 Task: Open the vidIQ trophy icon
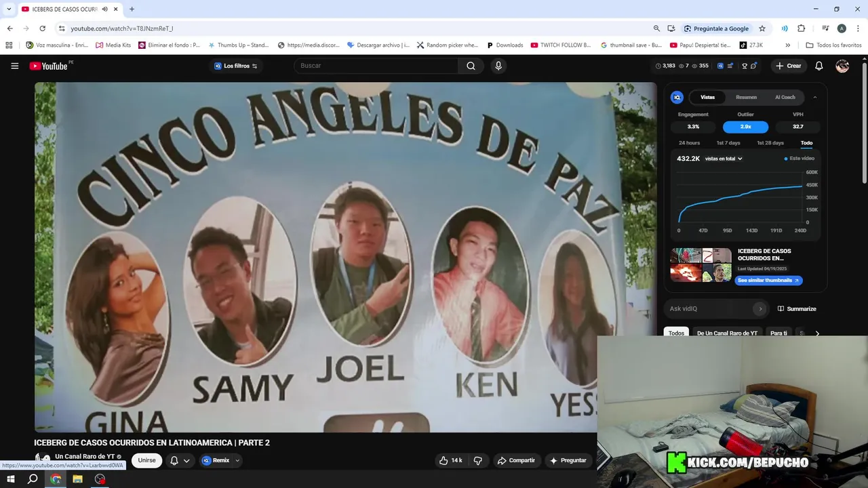tap(744, 66)
